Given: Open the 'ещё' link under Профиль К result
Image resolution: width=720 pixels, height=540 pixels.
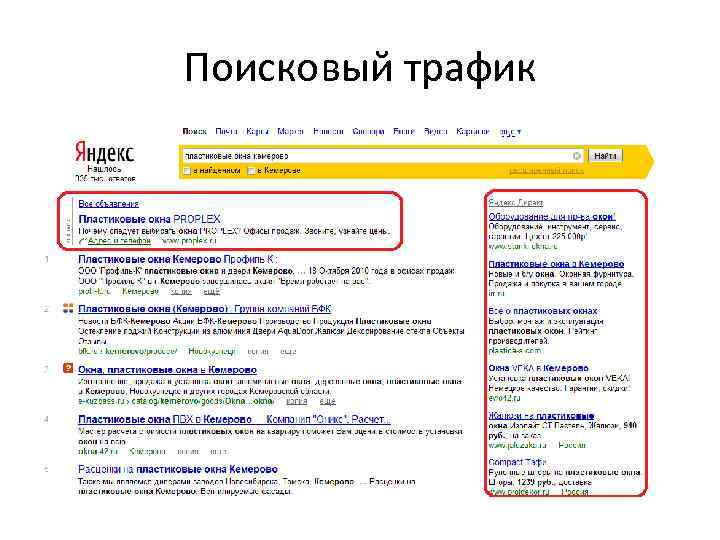Looking at the screenshot, I should [212, 292].
